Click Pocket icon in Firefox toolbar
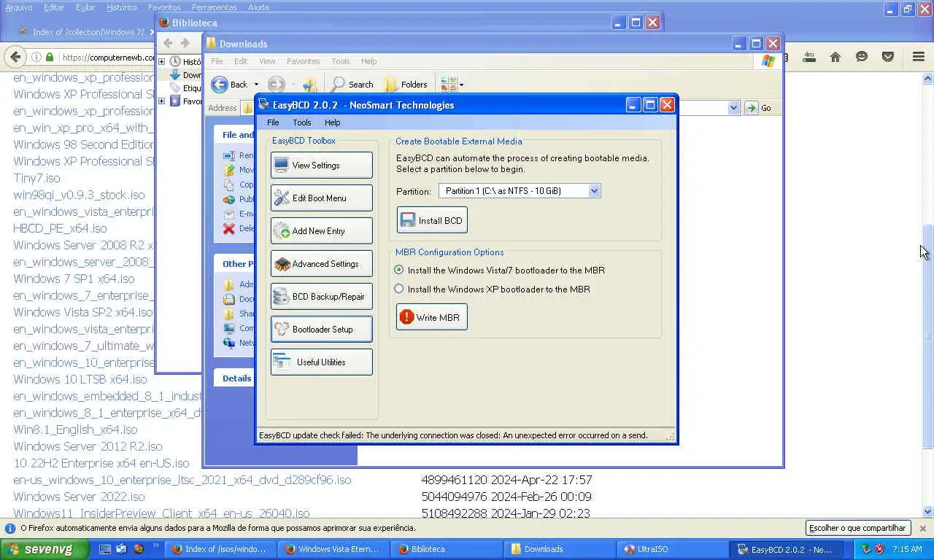Screen dimensions: 934x560 coord(888,57)
